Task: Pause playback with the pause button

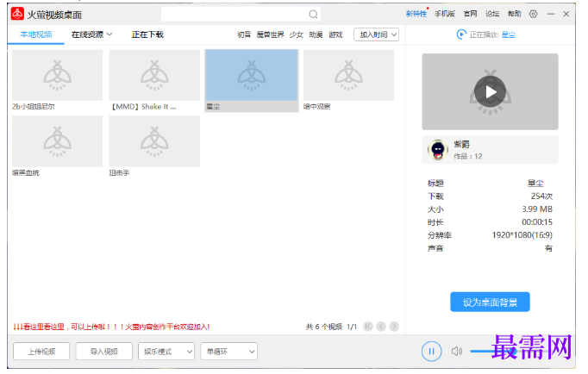Action: [x=431, y=351]
